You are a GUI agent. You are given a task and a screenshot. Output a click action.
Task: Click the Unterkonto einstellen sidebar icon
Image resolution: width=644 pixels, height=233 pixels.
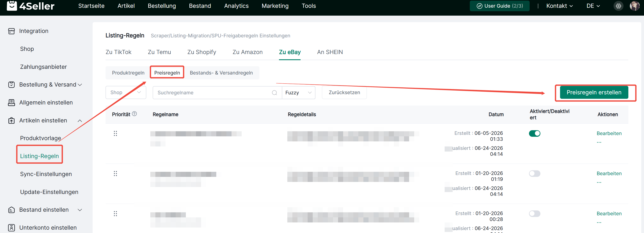tap(11, 228)
